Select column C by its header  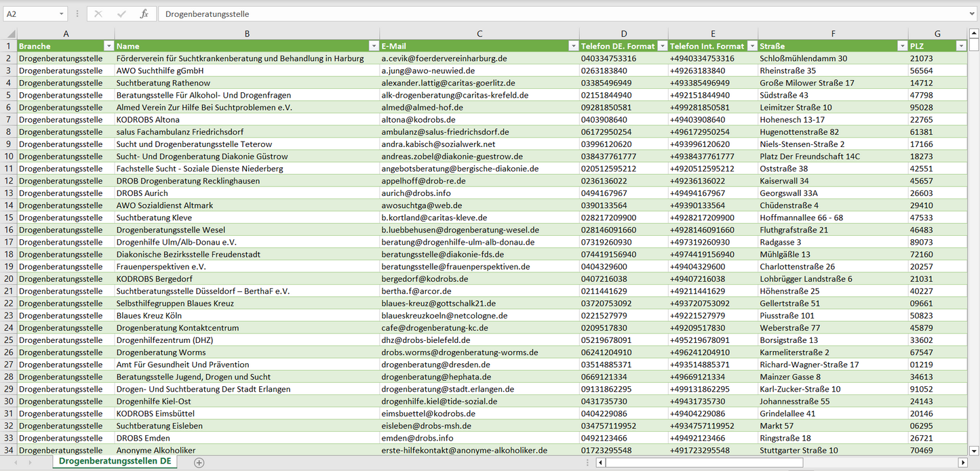[479, 33]
